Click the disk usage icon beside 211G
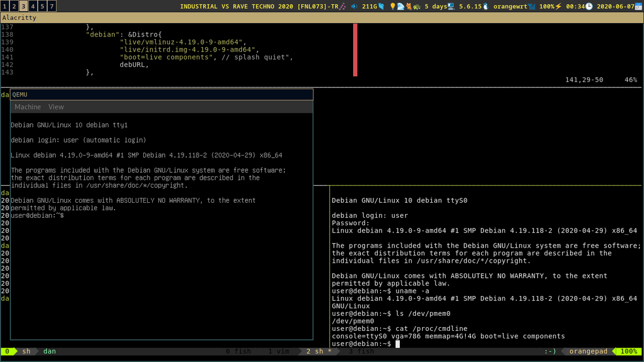 381,6
